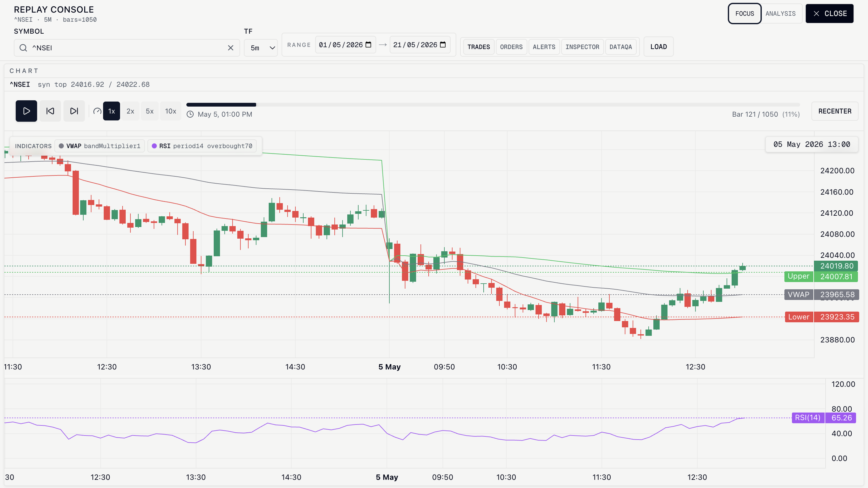Click the VWAP price 23965.58

click(x=837, y=295)
